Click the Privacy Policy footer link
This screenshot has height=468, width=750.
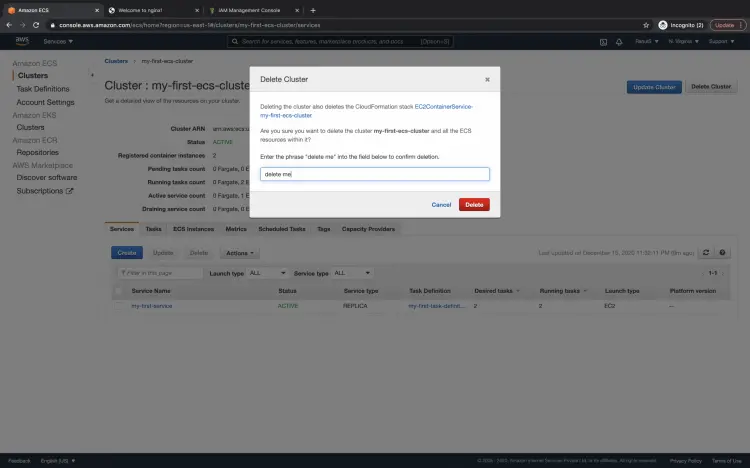coord(685,461)
